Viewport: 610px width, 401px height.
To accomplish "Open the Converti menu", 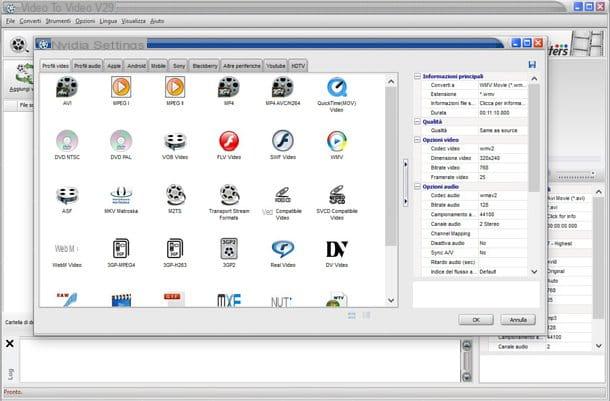I will click(30, 21).
